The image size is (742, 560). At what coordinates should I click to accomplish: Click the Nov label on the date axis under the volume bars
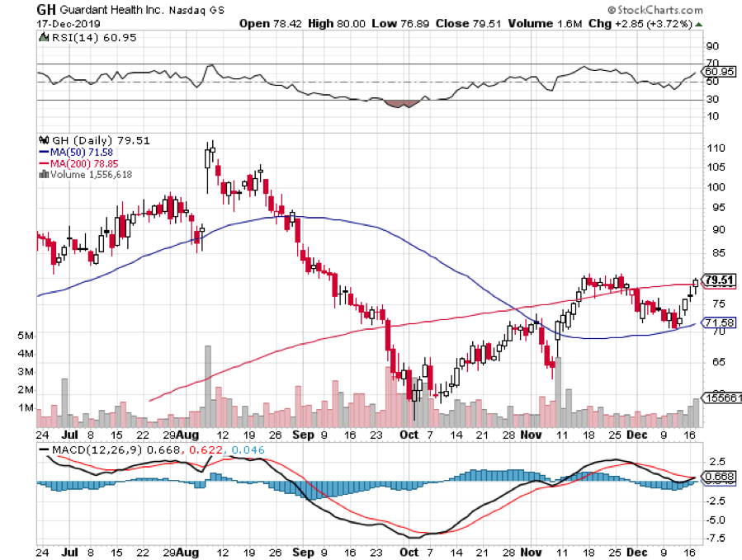(x=531, y=435)
